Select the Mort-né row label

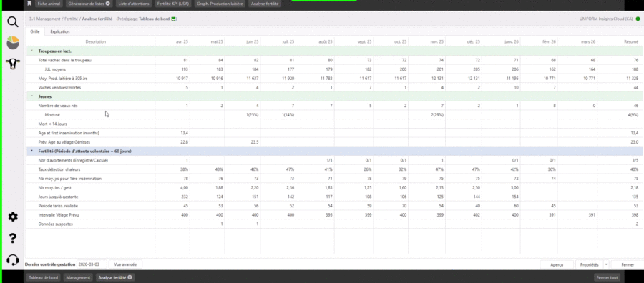52,115
